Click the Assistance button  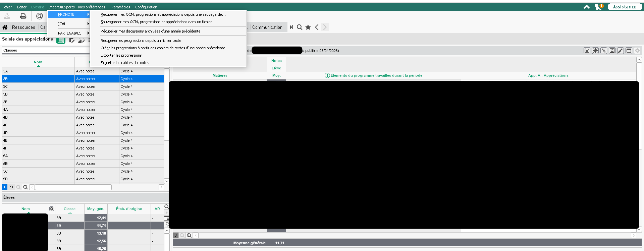(624, 7)
